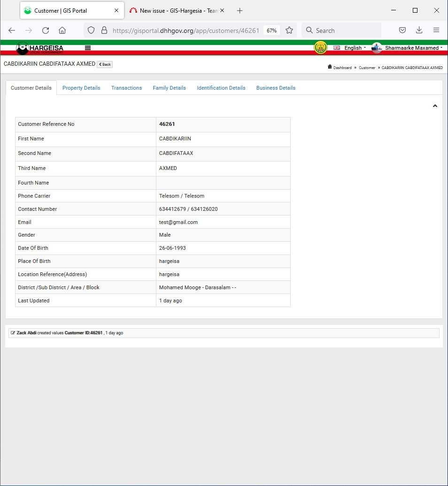Open Sharmaarke Maxamed user dropdown
Image resolution: width=448 pixels, height=486 pixels.
[x=414, y=48]
